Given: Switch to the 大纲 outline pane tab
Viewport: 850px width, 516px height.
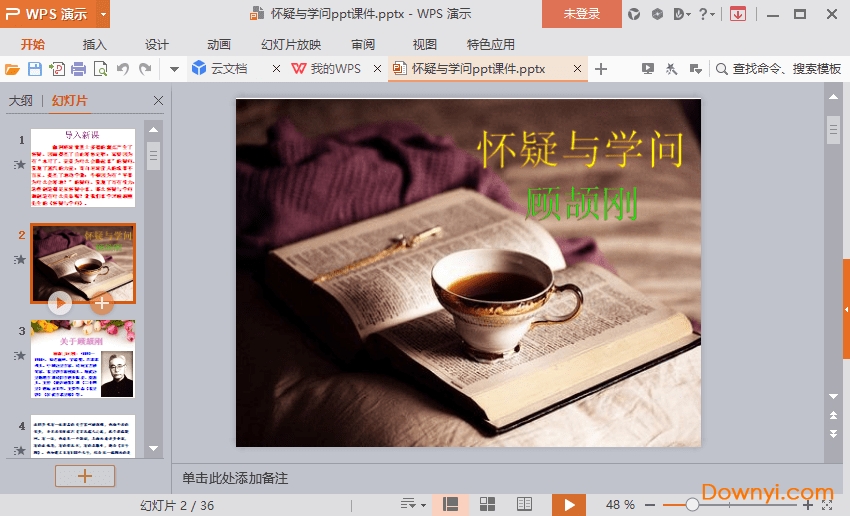Looking at the screenshot, I should pyautogui.click(x=21, y=100).
